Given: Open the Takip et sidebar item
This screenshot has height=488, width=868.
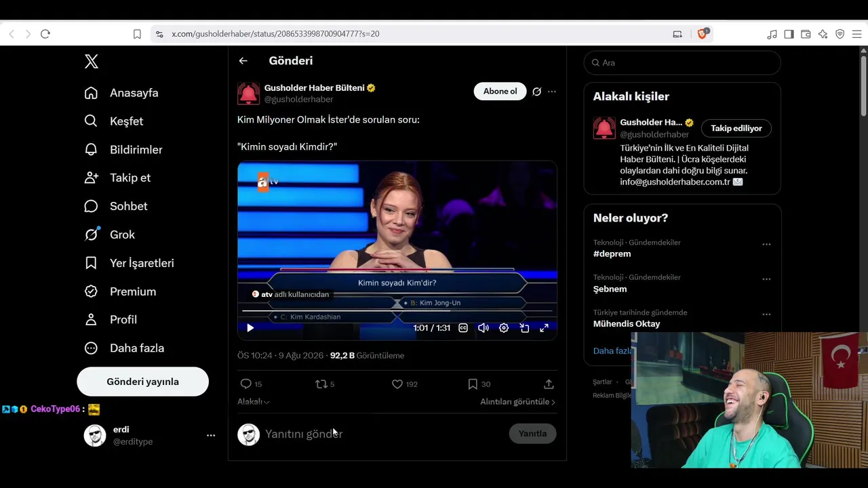Looking at the screenshot, I should [x=117, y=178].
